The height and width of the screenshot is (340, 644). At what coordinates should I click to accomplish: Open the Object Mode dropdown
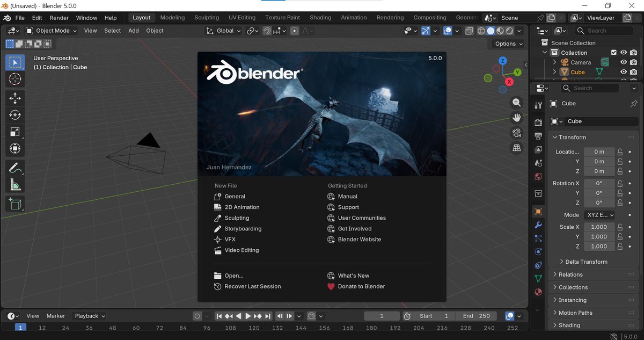[x=51, y=31]
